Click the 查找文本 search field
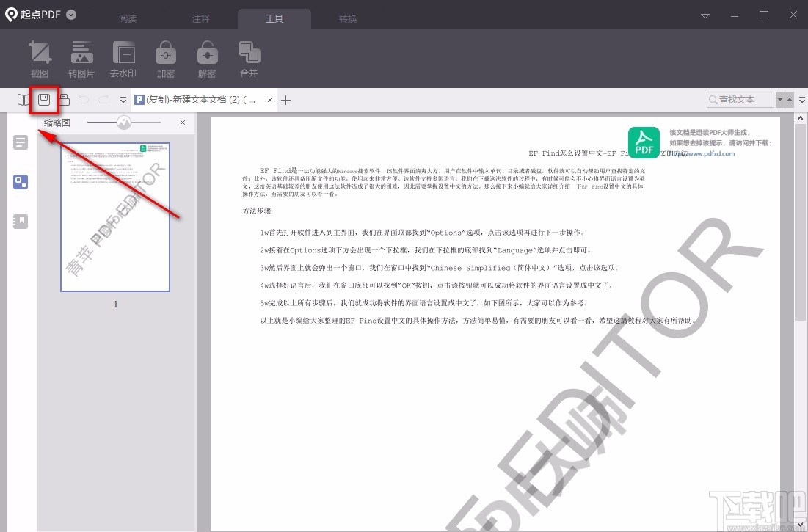 coord(740,99)
